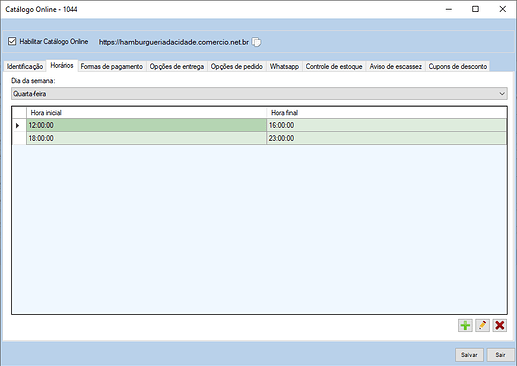Screen dimensions: 517x366
Task: Add a new time slot with green plus
Action: [x=465, y=325]
